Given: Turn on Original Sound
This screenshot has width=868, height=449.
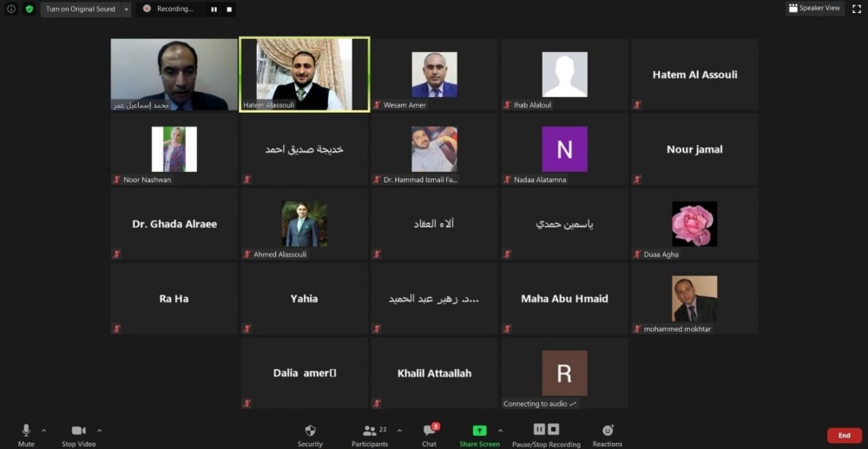Looking at the screenshot, I should [x=80, y=9].
